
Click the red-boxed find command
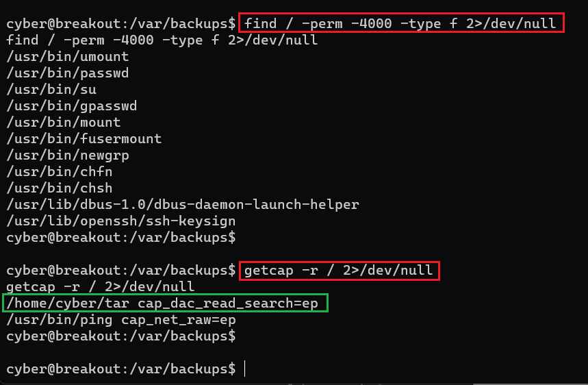[x=402, y=23]
